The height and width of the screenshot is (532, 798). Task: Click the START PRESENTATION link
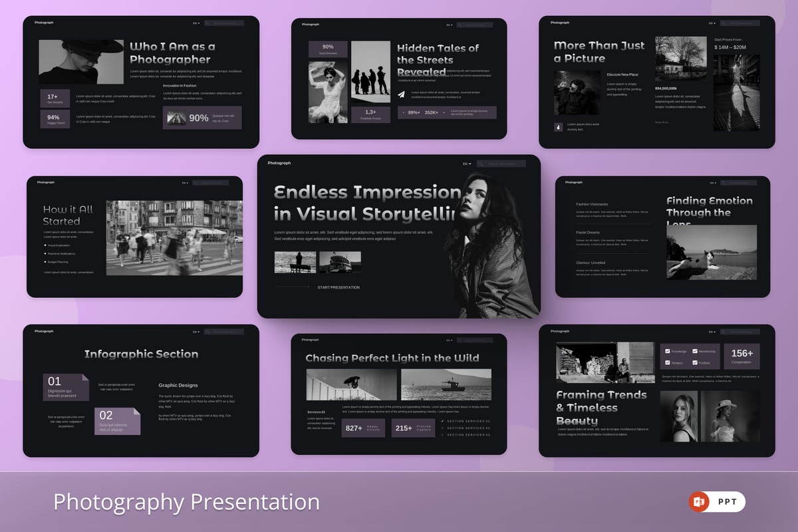tap(338, 287)
